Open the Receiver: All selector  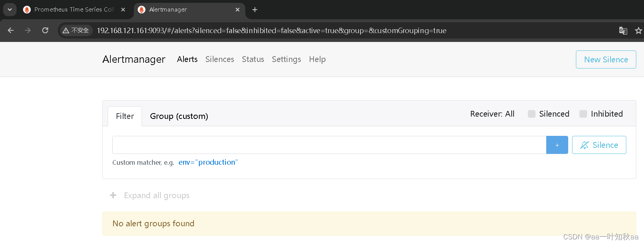pos(492,114)
